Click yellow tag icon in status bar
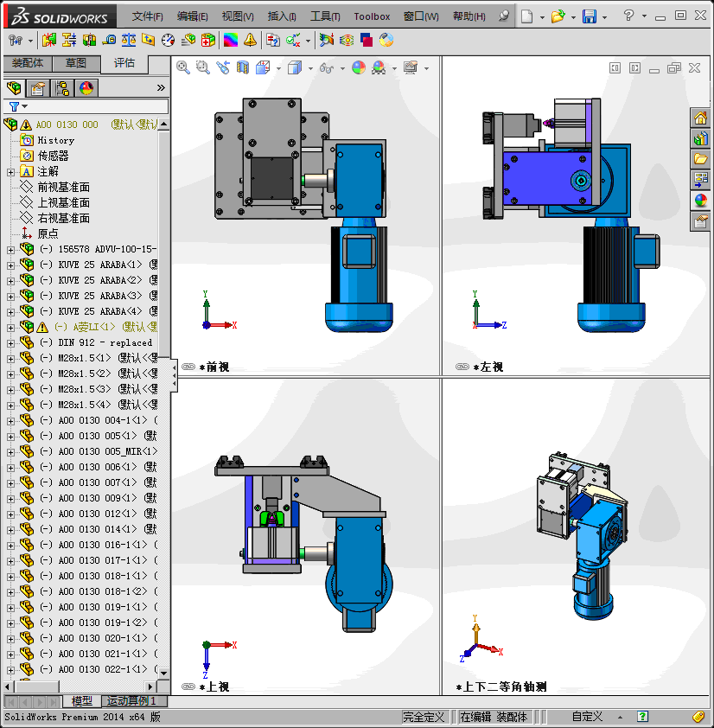The image size is (714, 728). point(698,717)
